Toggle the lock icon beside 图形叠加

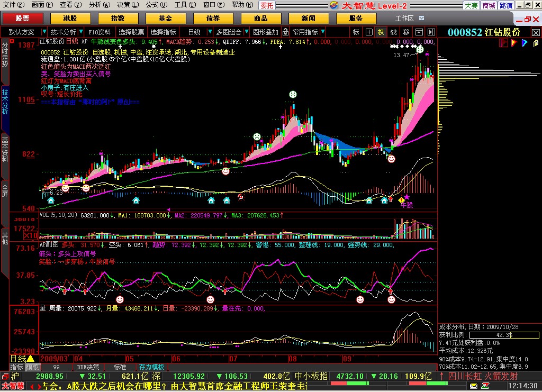coord(285,32)
